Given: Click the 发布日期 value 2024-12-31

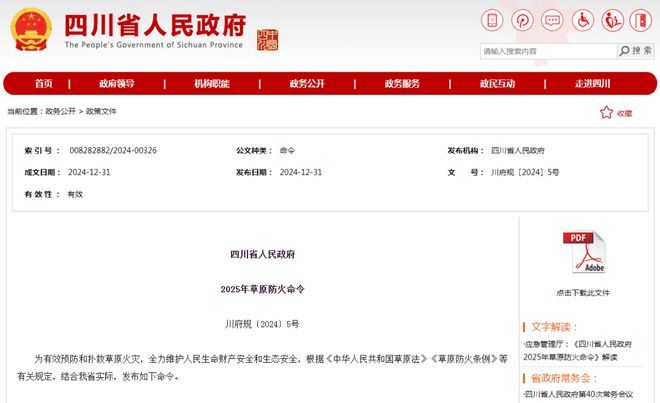Looking at the screenshot, I should coord(301,172).
